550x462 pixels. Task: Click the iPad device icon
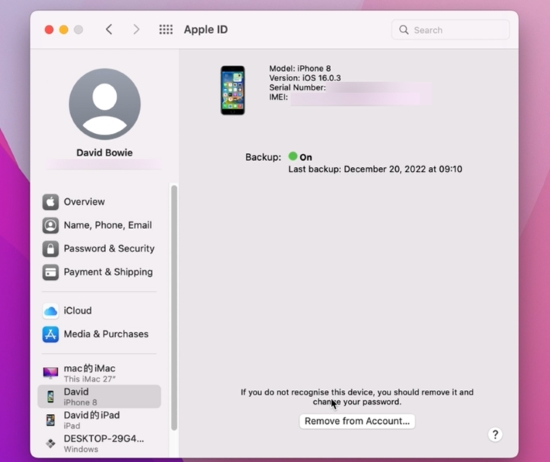51,420
